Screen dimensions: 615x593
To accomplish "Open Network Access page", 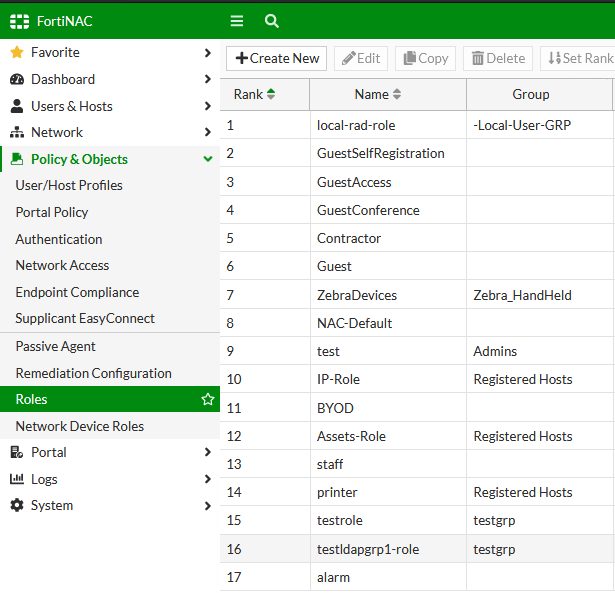I will (62, 266).
